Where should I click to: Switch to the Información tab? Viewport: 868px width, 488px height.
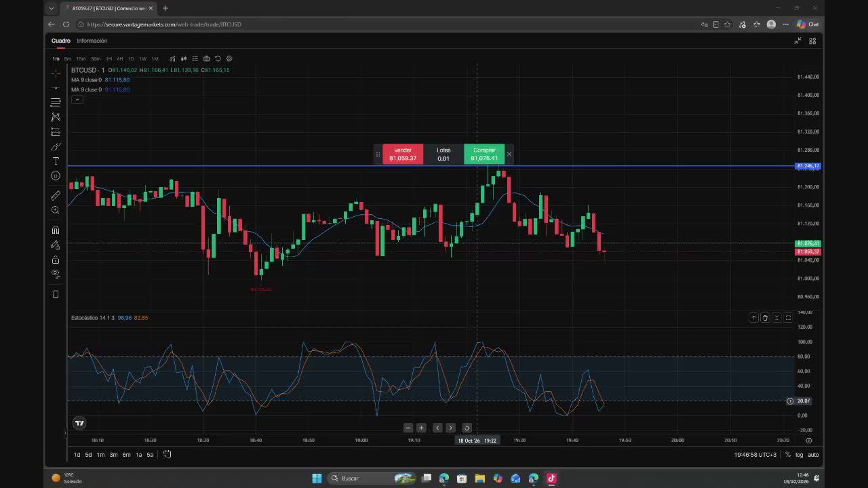click(92, 41)
